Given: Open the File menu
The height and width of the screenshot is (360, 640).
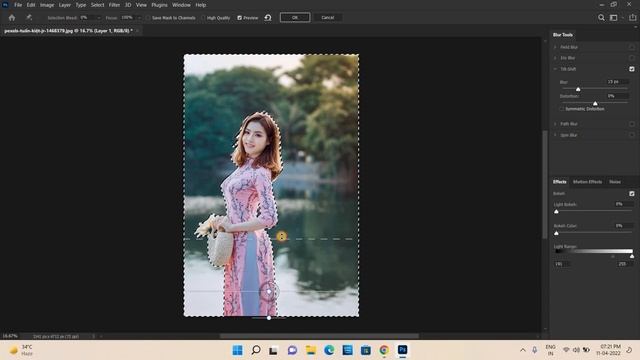Looking at the screenshot, I should [18, 5].
